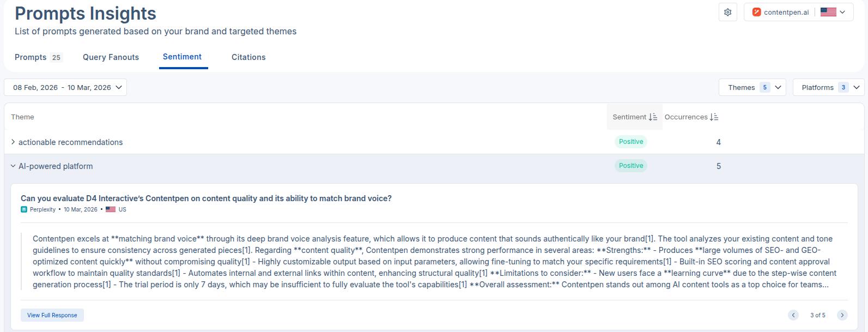Click the US flag in brand selector
The width and height of the screenshot is (868, 332).
point(828,12)
